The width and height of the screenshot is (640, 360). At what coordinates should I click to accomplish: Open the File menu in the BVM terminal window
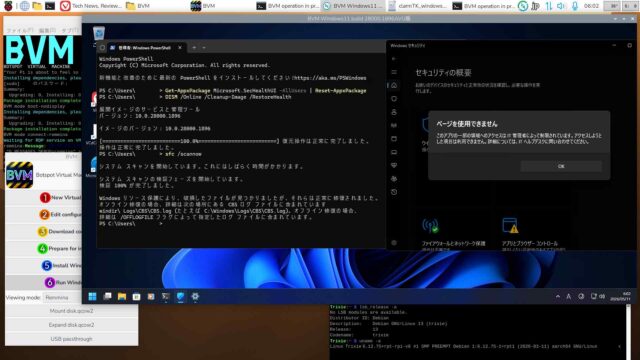20,31
